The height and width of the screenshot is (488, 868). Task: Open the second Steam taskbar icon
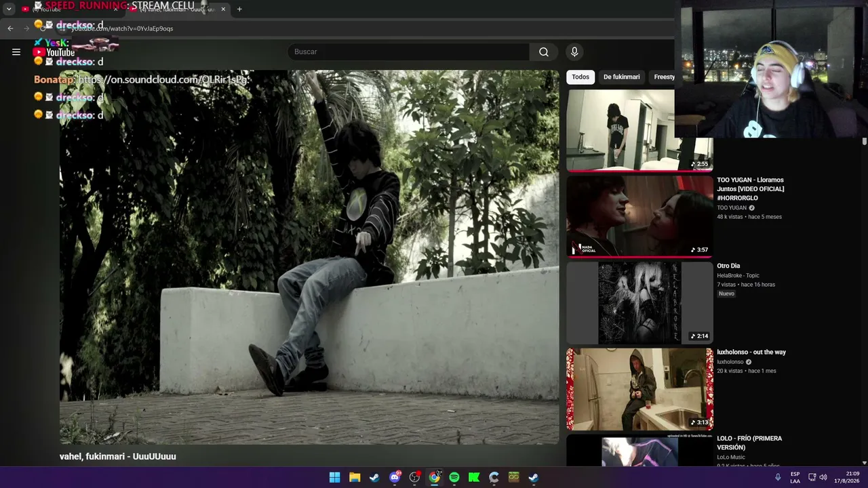click(534, 477)
